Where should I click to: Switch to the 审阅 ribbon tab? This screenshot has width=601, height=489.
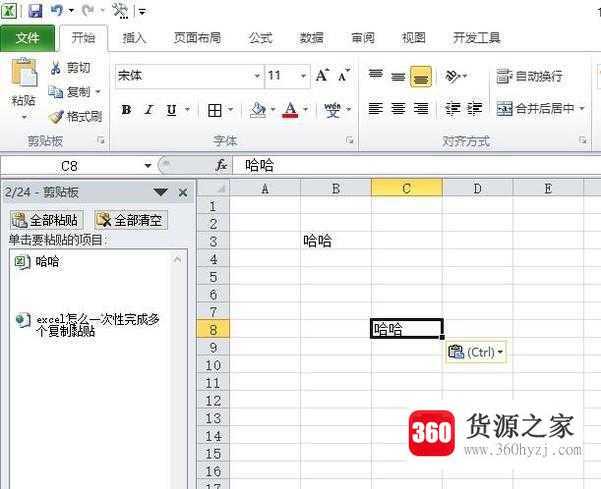click(363, 38)
